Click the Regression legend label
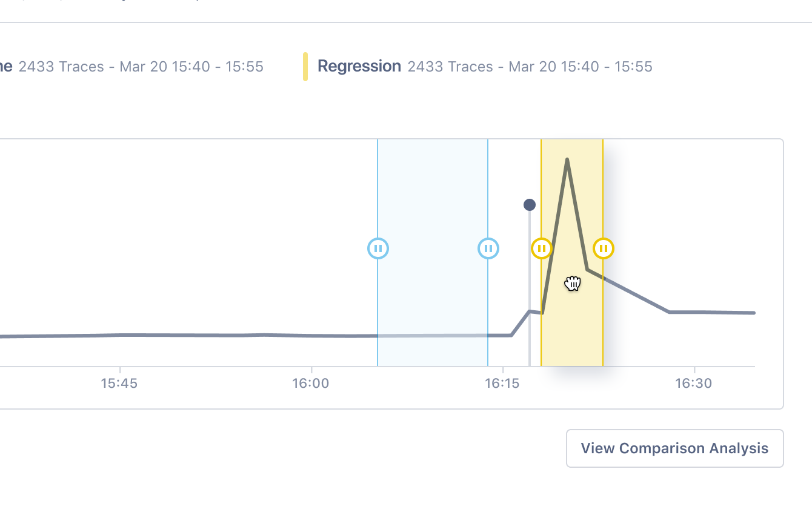This screenshot has width=812, height=509. point(359,66)
